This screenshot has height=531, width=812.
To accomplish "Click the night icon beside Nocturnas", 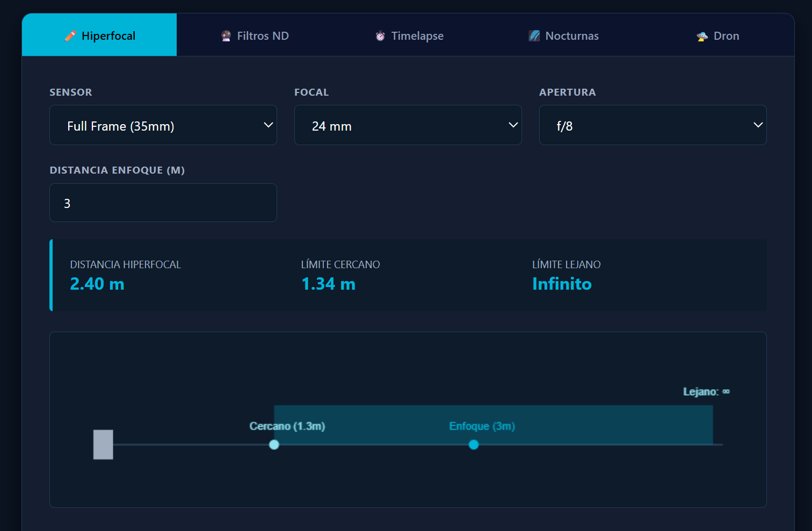I will coord(534,36).
